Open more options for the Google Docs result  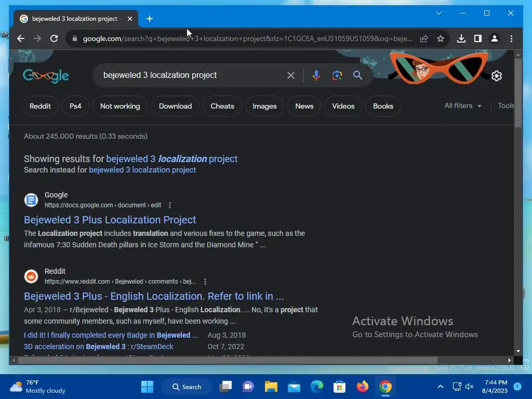(170, 205)
